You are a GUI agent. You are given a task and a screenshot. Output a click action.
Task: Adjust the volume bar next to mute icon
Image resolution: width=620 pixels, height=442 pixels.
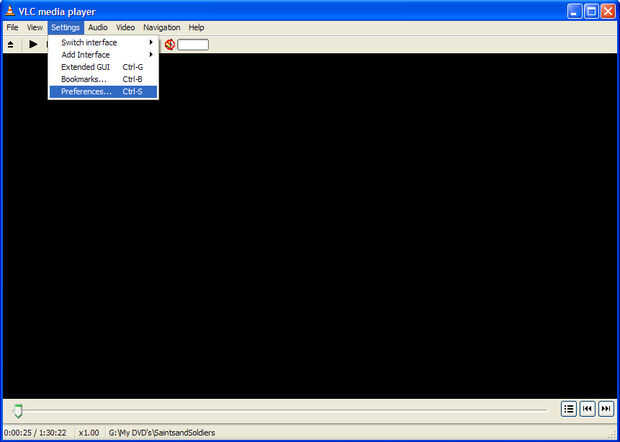(193, 45)
